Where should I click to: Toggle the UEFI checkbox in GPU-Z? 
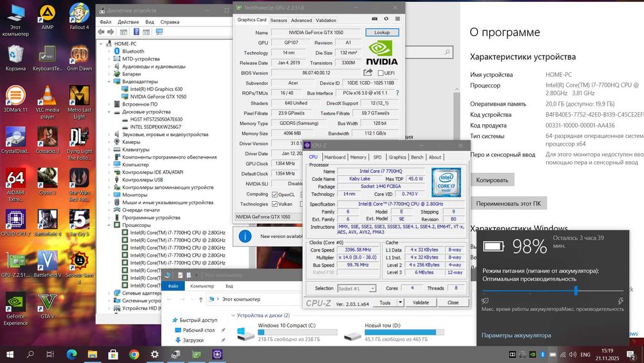point(381,73)
